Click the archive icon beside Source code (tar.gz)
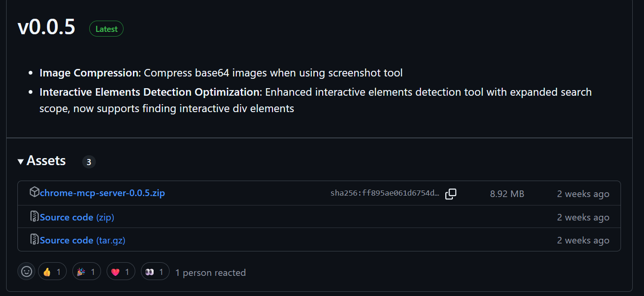This screenshot has height=296, width=644. tap(34, 239)
